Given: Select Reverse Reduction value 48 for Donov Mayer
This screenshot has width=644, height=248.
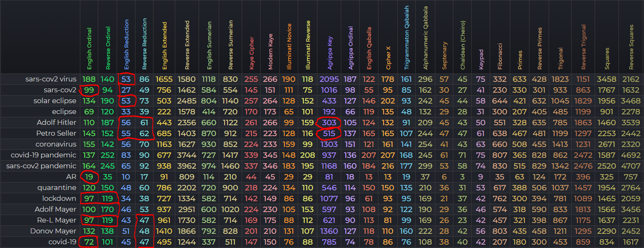Looking at the screenshot, I should click(145, 231).
